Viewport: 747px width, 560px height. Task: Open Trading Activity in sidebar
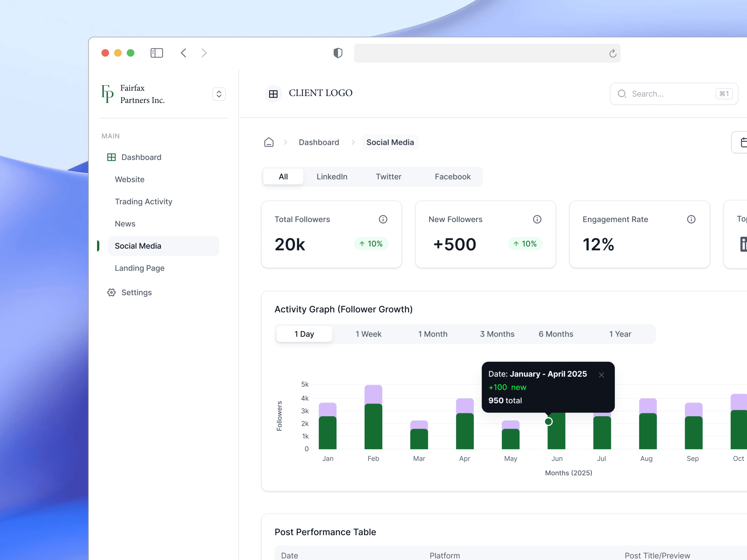click(x=143, y=201)
